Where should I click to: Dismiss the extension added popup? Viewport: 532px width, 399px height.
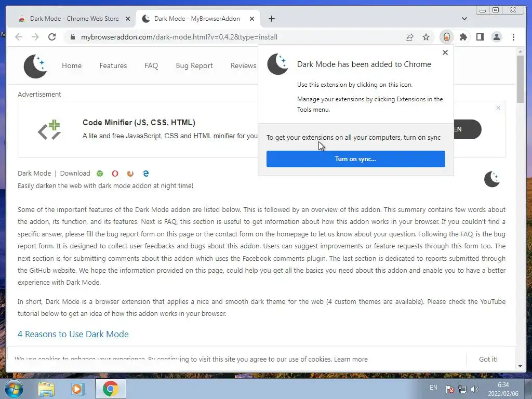tap(445, 52)
